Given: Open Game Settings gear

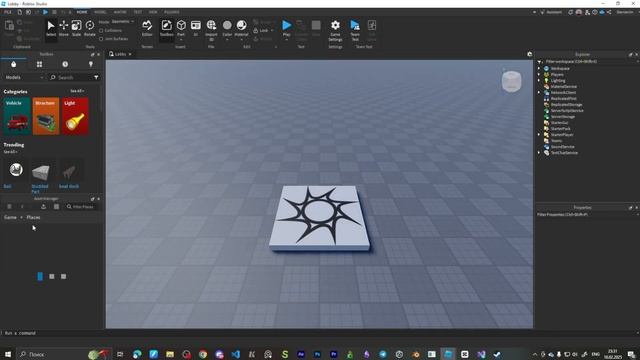Looking at the screenshot, I should coord(335,30).
